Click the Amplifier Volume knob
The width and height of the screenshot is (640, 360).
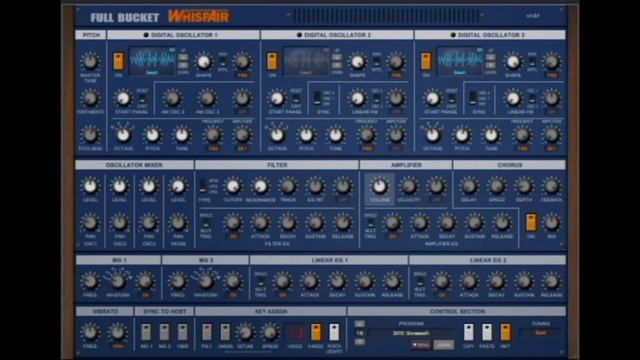(x=379, y=186)
